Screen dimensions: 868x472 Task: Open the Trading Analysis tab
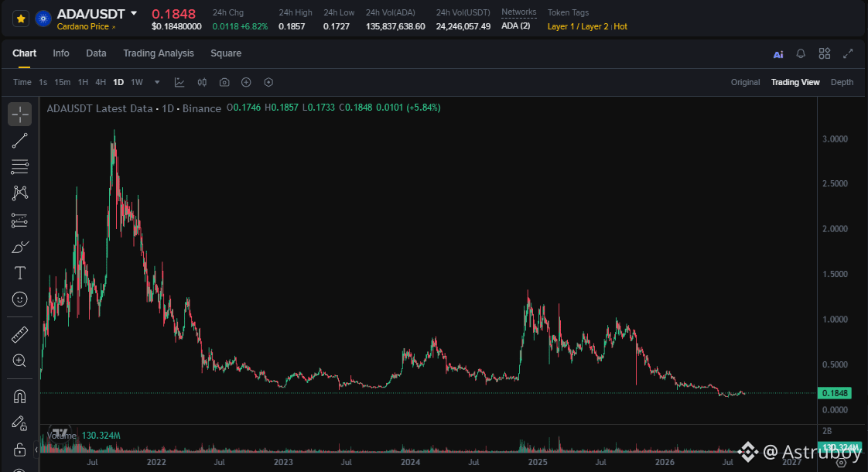(159, 53)
